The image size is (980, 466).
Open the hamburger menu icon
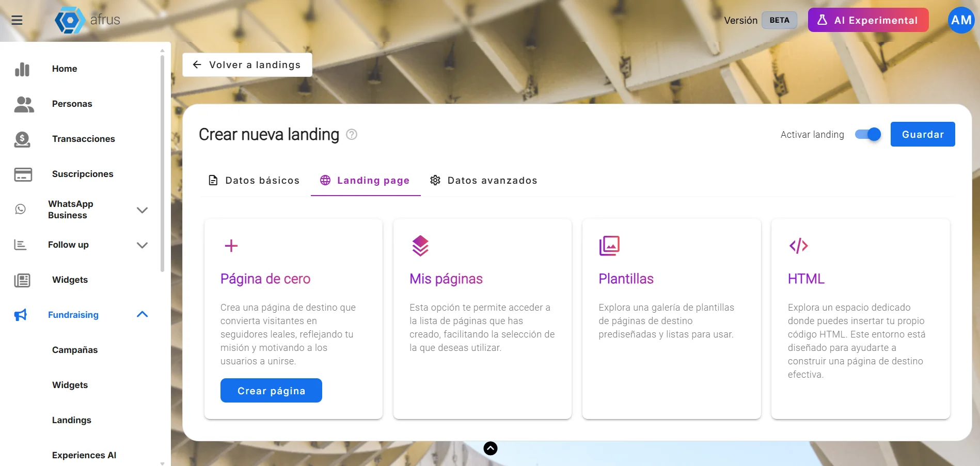(x=17, y=20)
